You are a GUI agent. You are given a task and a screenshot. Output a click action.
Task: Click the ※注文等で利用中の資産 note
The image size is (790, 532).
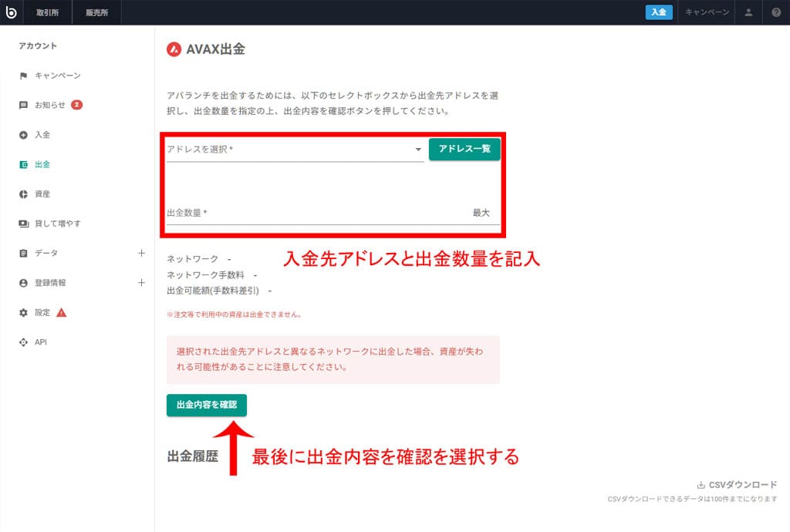[x=235, y=315]
